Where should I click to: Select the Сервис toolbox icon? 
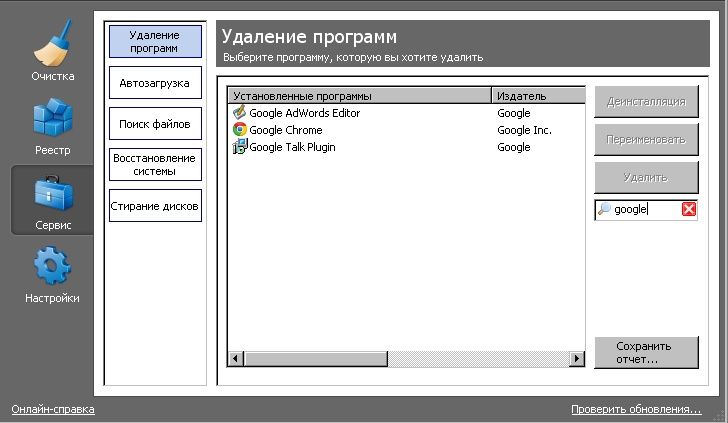click(51, 200)
